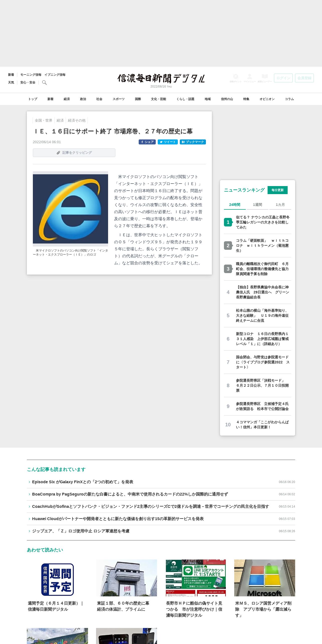Open the オピニオン navigation menu item
The height and width of the screenshot is (644, 322).
[267, 99]
